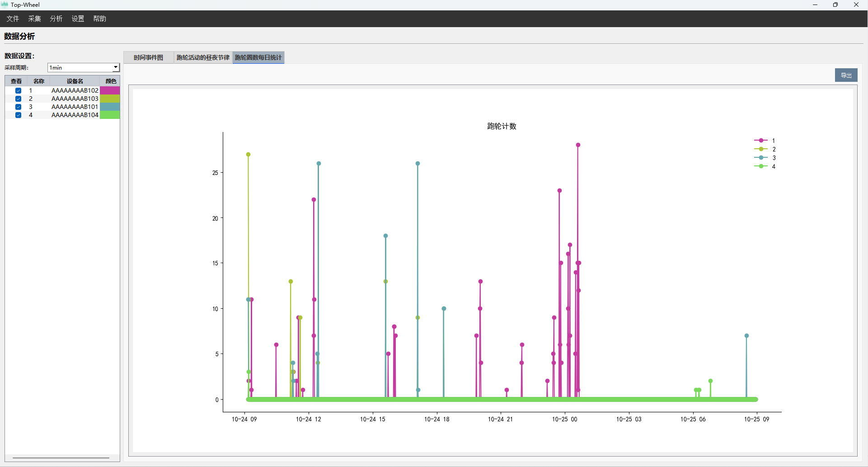Image resolution: width=868 pixels, height=467 pixels.
Task: Switch to the 跑轮活动的昼夜节律 tab
Action: click(203, 57)
